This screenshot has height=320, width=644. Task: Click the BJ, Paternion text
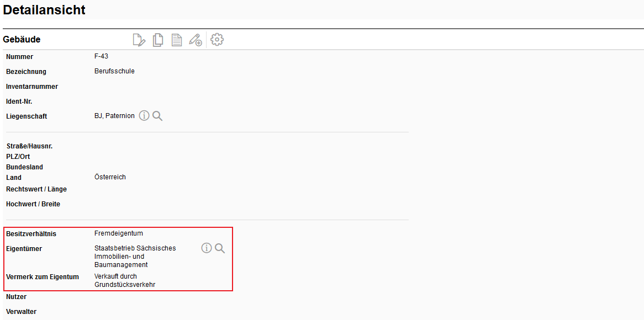pyautogui.click(x=114, y=116)
